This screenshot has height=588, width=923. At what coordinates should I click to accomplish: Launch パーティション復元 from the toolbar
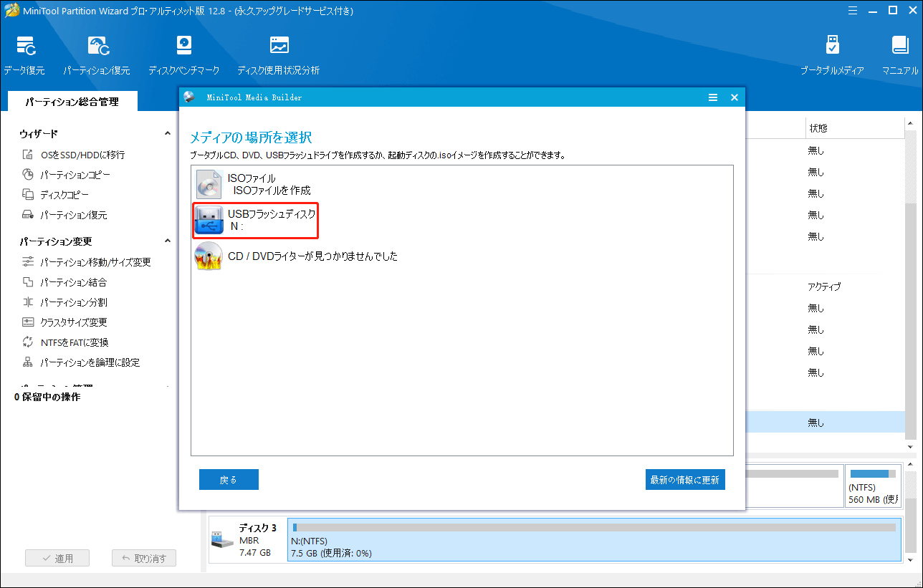click(96, 56)
